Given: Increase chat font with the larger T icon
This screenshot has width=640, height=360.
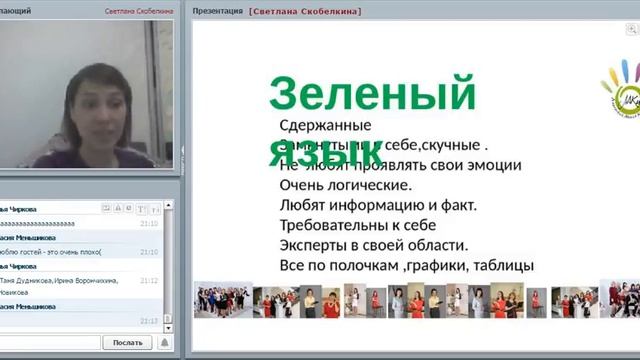Looking at the screenshot, I should click(x=141, y=209).
